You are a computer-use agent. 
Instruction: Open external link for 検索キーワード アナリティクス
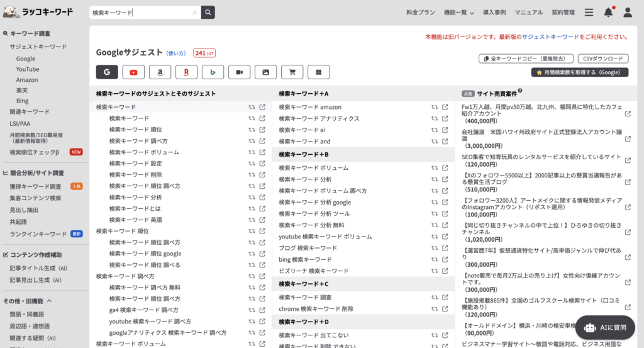pos(445,118)
